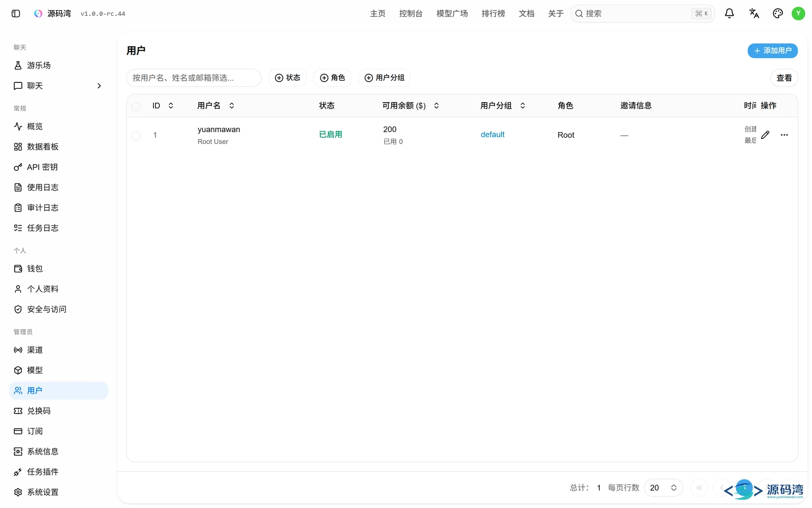Screen dimensions: 812x508
Task: Sort table by ID column
Action: click(x=163, y=106)
